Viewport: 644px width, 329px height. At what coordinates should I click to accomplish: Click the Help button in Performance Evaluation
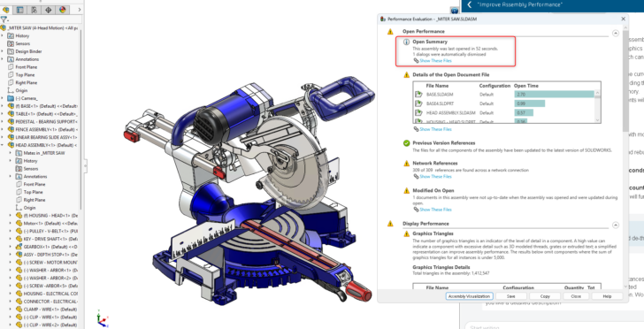coord(607,296)
